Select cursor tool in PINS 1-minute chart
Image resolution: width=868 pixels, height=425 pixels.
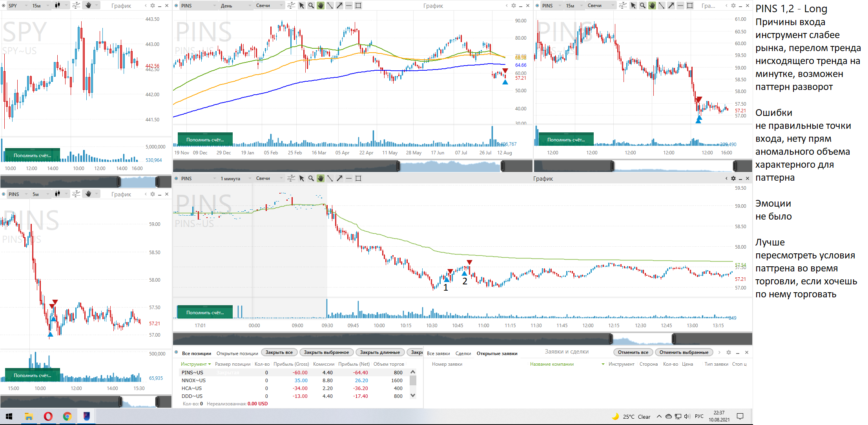(x=302, y=178)
